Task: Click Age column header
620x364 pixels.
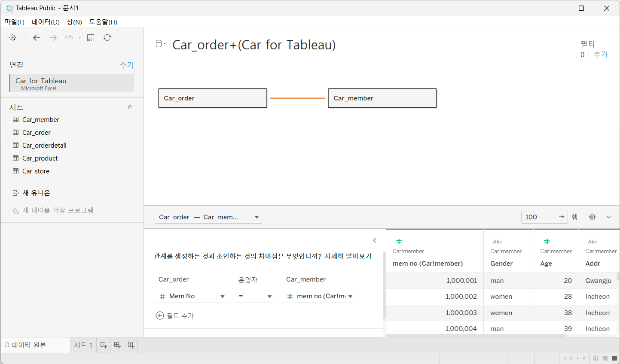Action: tap(546, 264)
